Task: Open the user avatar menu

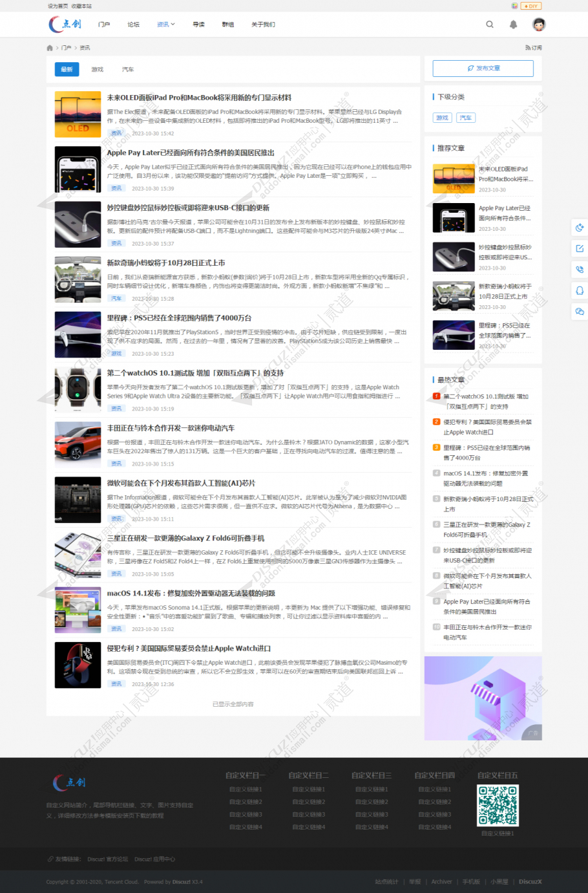Action: tap(539, 25)
